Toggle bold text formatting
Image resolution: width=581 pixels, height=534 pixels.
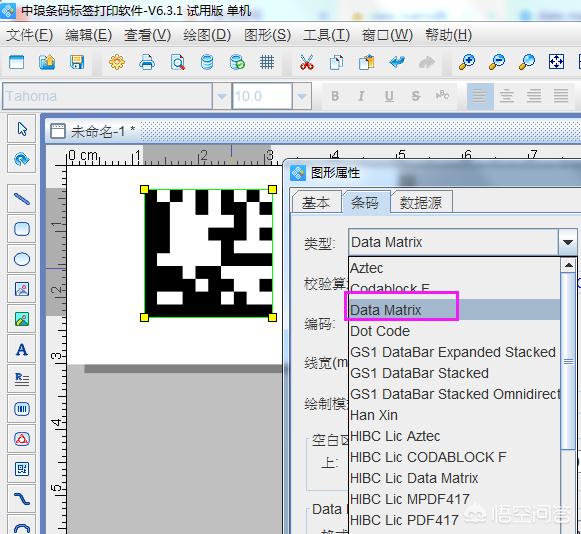335,96
